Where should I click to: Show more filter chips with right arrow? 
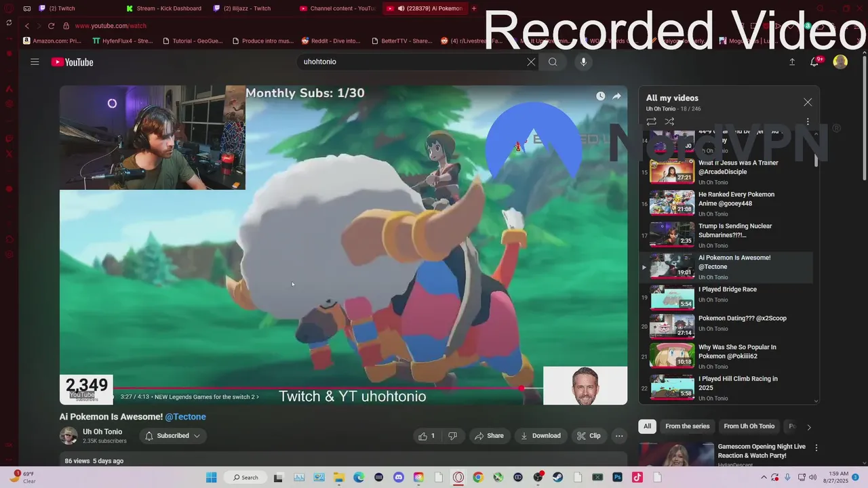pos(808,427)
